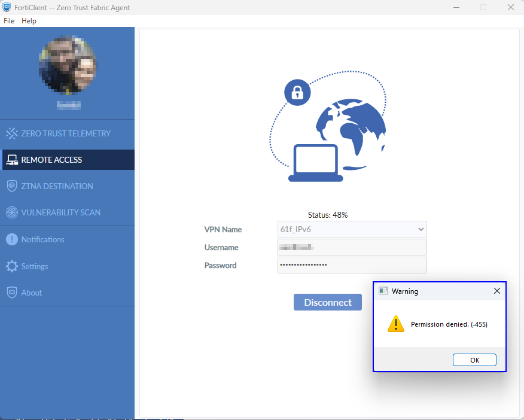Viewport: 524px width, 420px height.
Task: Open the Zero Trust Telemetry section
Action: click(x=66, y=133)
